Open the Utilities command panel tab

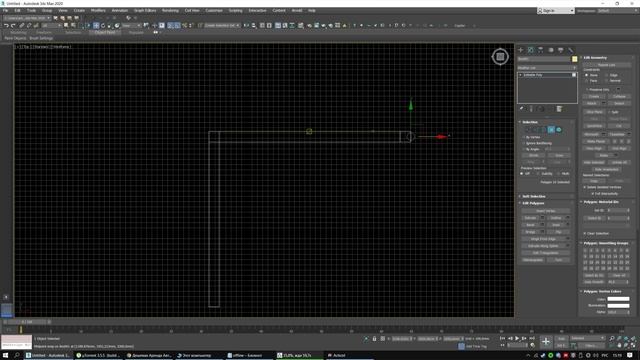pos(571,50)
